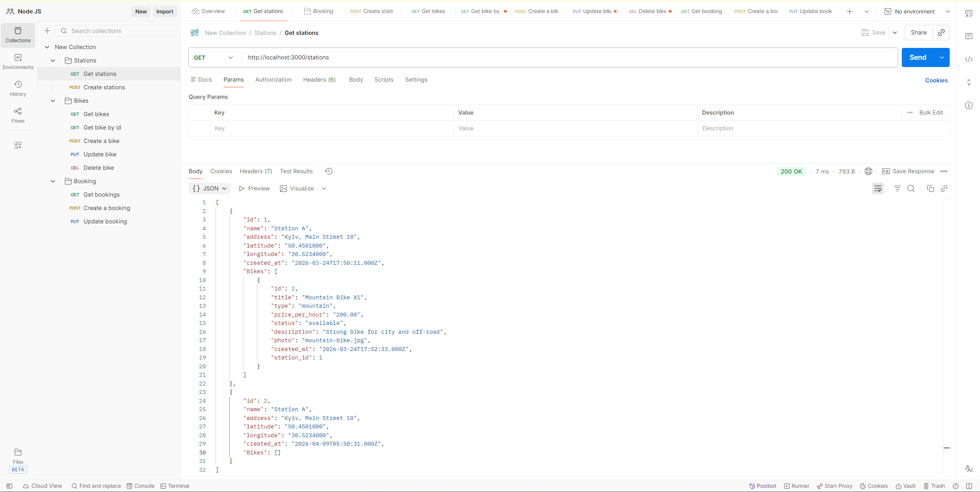This screenshot has width=980, height=492.
Task: Collapse the Bikes folder
Action: point(53,101)
